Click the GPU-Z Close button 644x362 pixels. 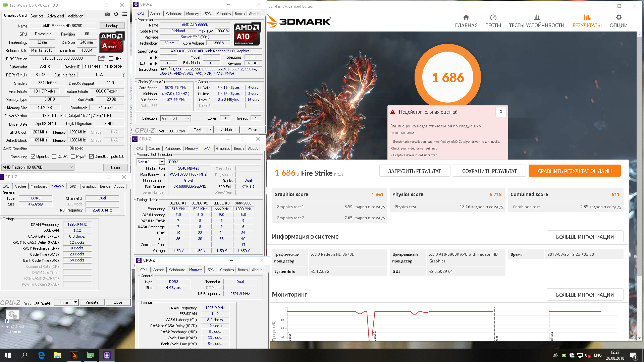(115, 168)
